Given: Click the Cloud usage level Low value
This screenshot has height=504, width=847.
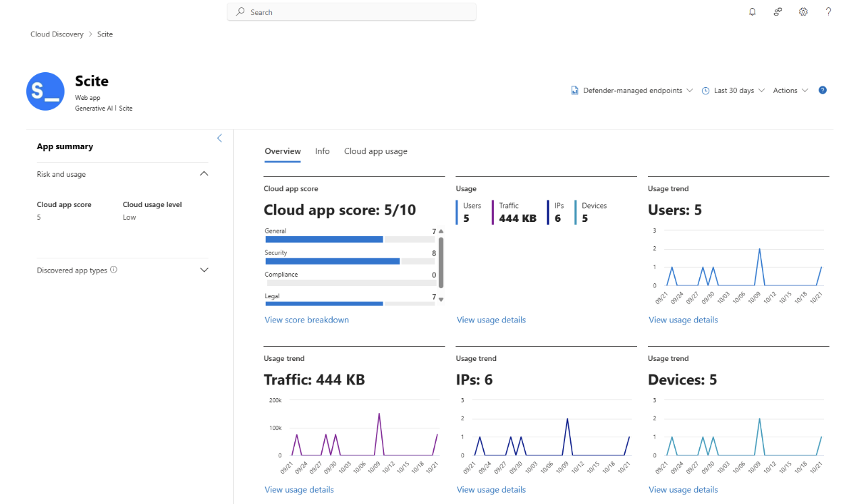Looking at the screenshot, I should click(129, 217).
